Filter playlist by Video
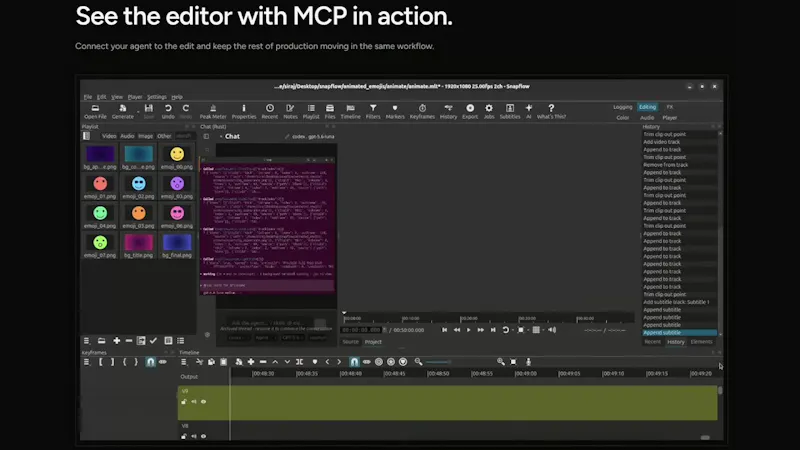800x450 pixels. (x=109, y=136)
